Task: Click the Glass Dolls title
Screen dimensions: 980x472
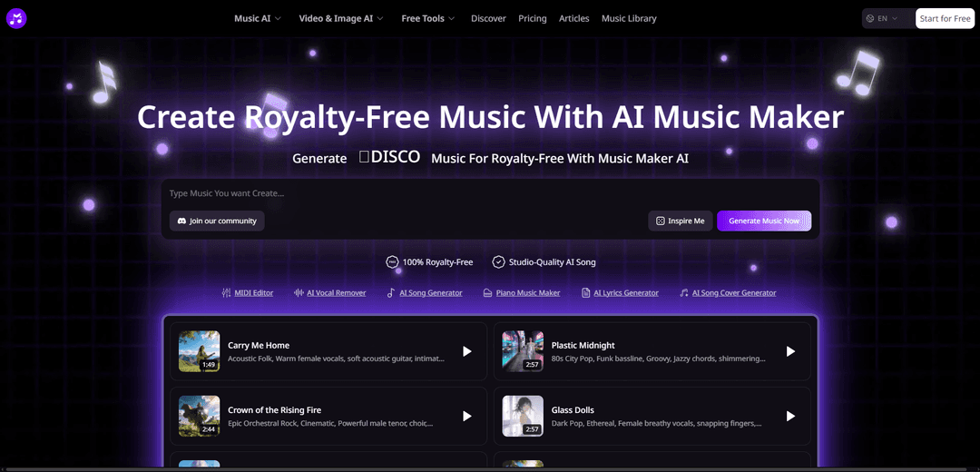Action: tap(573, 410)
